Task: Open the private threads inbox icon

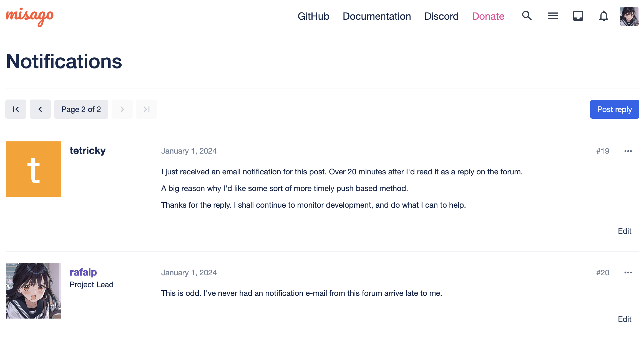Action: [578, 16]
